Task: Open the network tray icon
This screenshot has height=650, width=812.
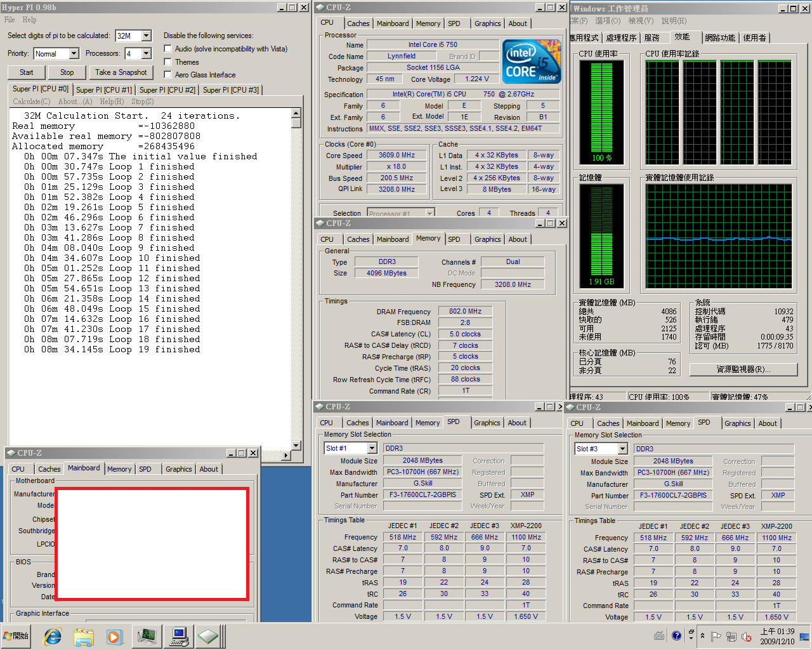Action: 731,636
